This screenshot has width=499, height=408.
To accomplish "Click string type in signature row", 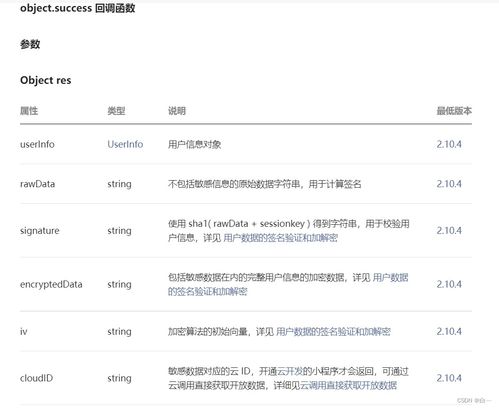I will 119,231.
